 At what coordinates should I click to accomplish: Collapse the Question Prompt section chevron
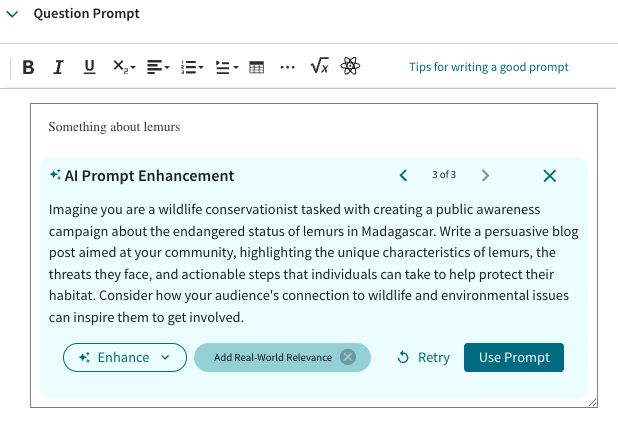[x=12, y=14]
